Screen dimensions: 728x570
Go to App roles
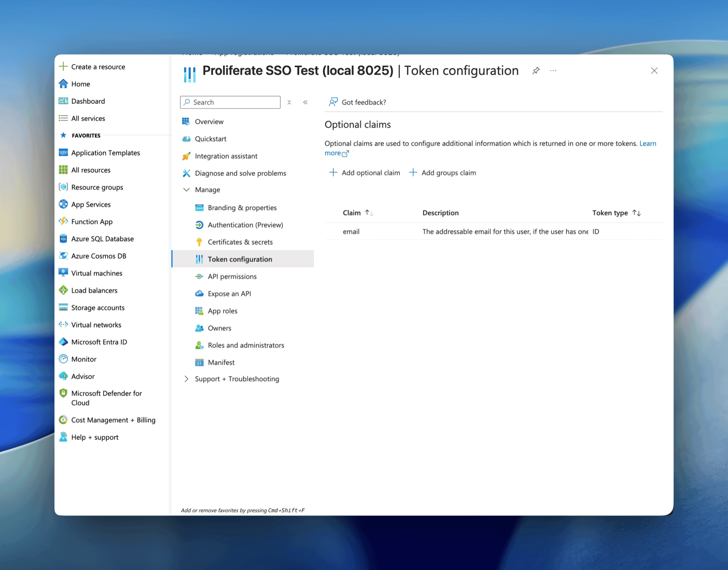click(222, 311)
